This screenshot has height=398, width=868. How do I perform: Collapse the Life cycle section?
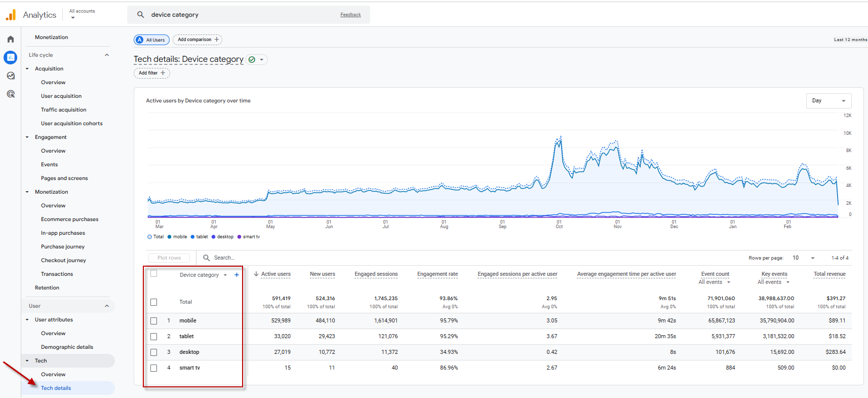[107, 55]
